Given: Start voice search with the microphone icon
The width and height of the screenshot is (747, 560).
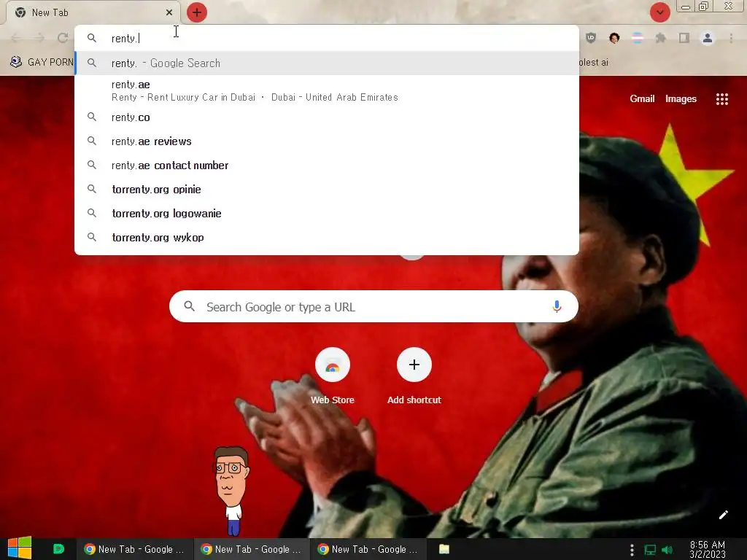Looking at the screenshot, I should (x=557, y=306).
